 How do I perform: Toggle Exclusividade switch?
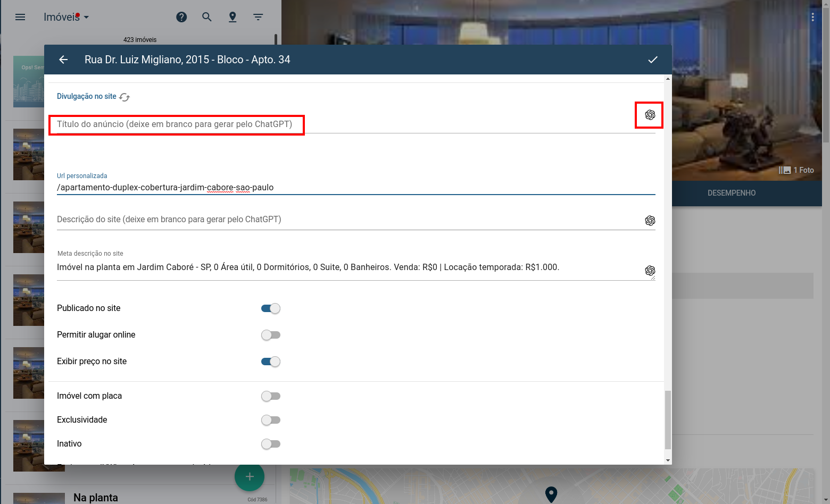[271, 420]
